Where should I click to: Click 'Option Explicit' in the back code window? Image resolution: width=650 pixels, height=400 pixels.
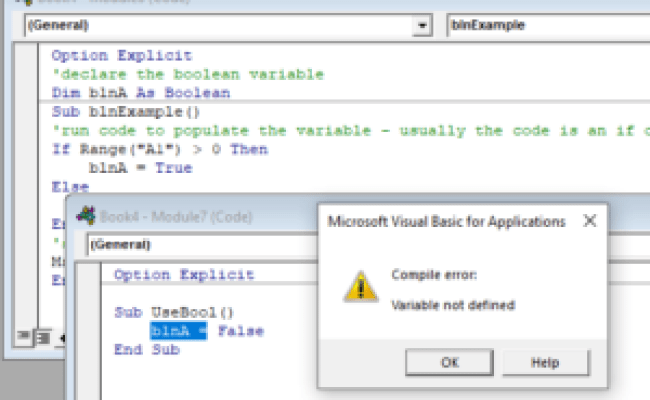tap(122, 55)
